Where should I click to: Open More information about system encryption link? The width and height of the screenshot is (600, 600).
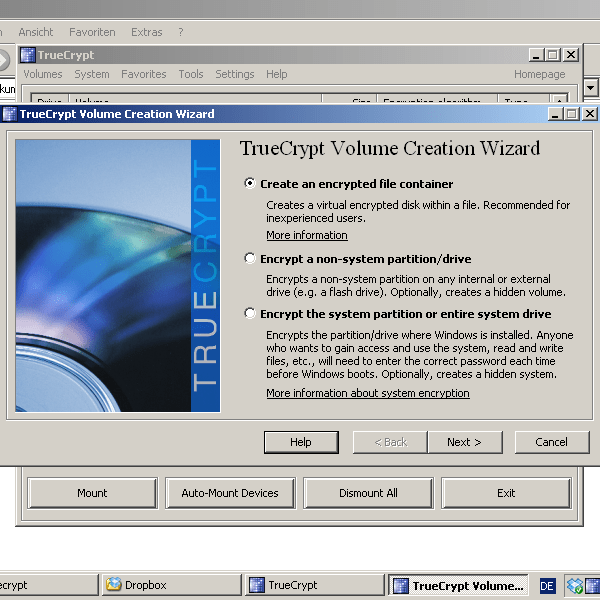click(x=368, y=393)
